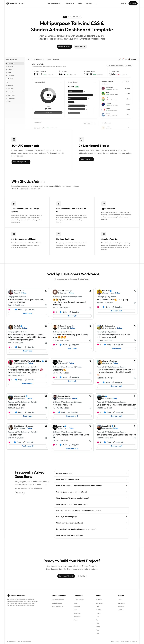Screen dimensions: 144x644
Task: Click Contact Us beside the bottom Get Shadcn Admin
Action: pos(81,576)
